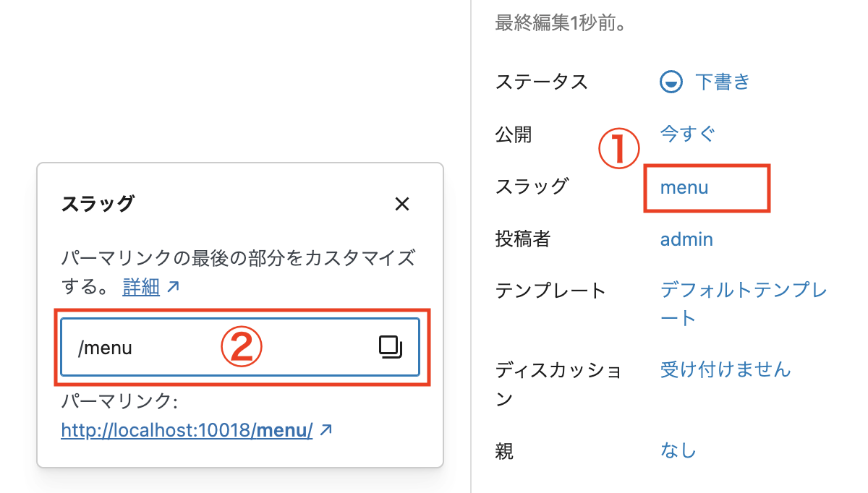Click the menu slug value in sidebar
This screenshot has width=868, height=493.
tap(684, 188)
